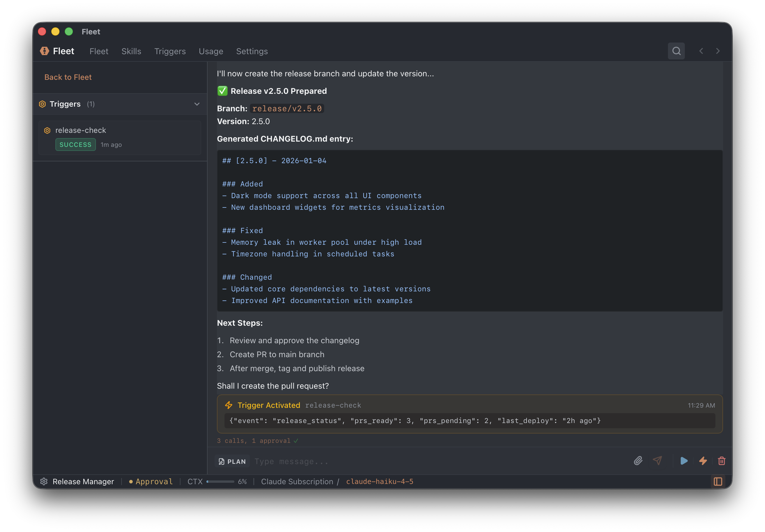
Task: Click the attach file paperclip icon
Action: click(638, 461)
